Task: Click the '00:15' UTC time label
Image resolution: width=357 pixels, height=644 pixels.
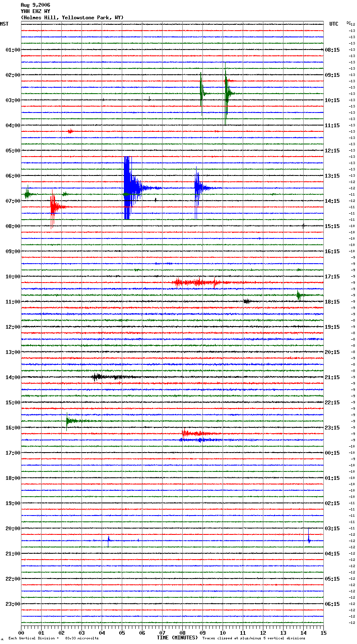Action: (332, 453)
